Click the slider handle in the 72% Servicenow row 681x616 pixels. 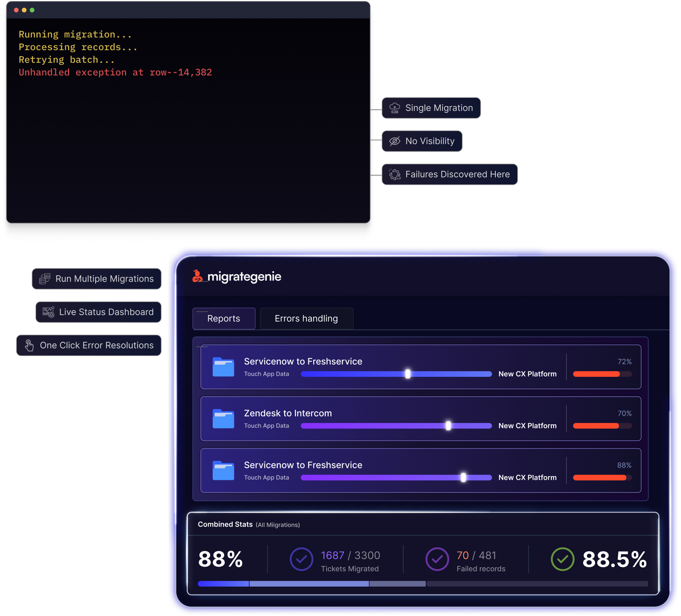tap(408, 374)
